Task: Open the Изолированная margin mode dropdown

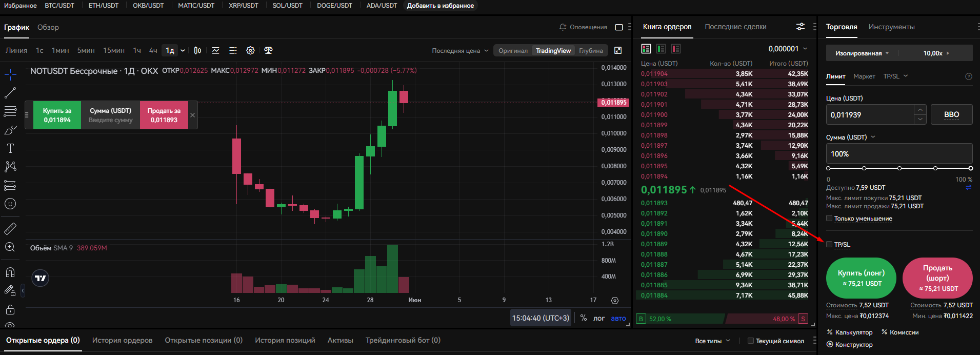Action: coord(862,53)
